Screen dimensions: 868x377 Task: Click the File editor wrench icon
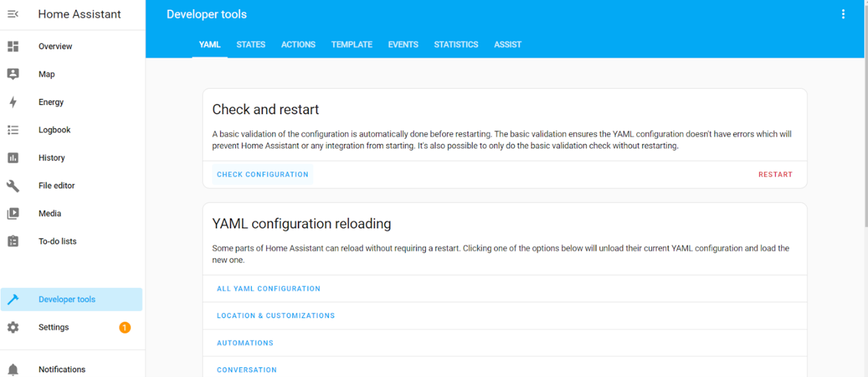[x=13, y=186]
